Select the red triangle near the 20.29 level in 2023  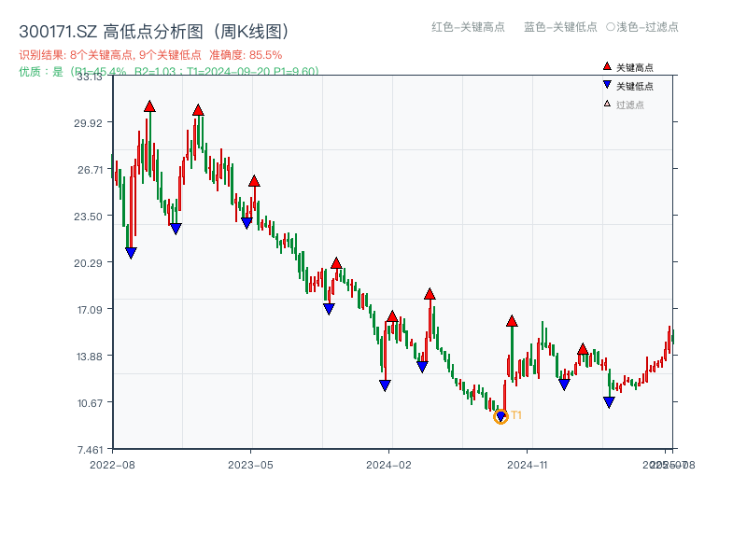point(336,263)
